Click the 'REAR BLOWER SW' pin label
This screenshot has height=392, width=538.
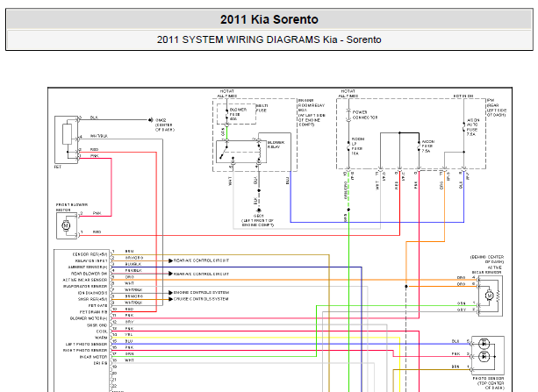click(x=90, y=274)
